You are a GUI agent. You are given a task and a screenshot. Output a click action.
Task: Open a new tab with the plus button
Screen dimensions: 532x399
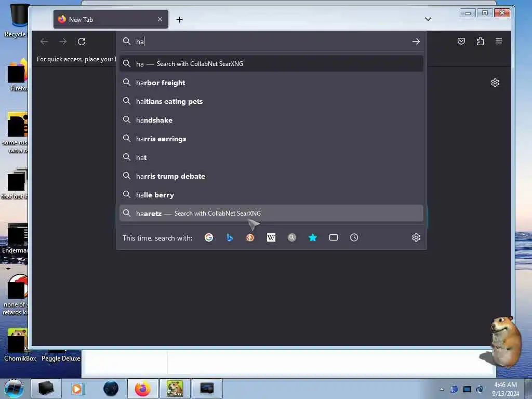click(x=179, y=20)
